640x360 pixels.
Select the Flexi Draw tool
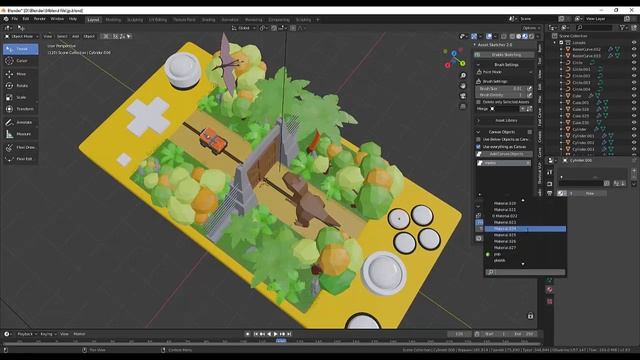coord(20,147)
